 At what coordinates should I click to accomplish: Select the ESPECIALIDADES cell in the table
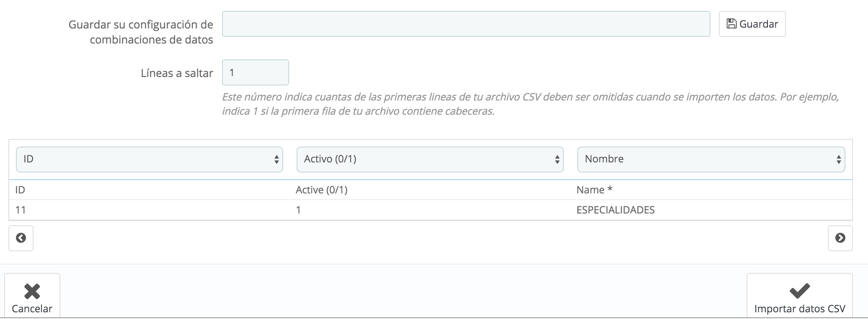tap(615, 210)
